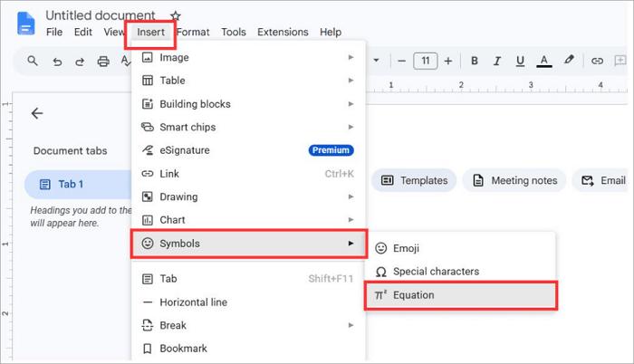Click the spell check icon
The image size is (634, 364).
point(126,61)
